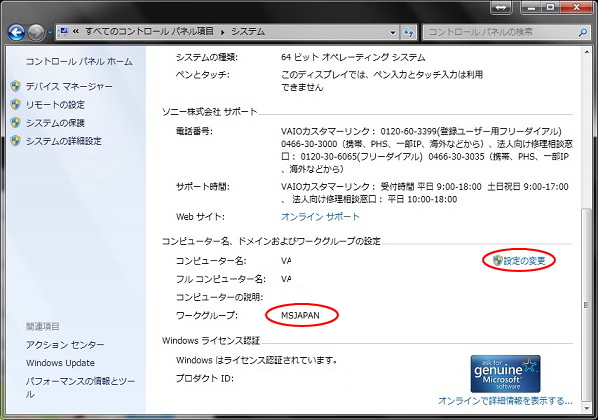598x420 pixels.
Task: Open コントロール パネル ホーム link
Action: 79,61
